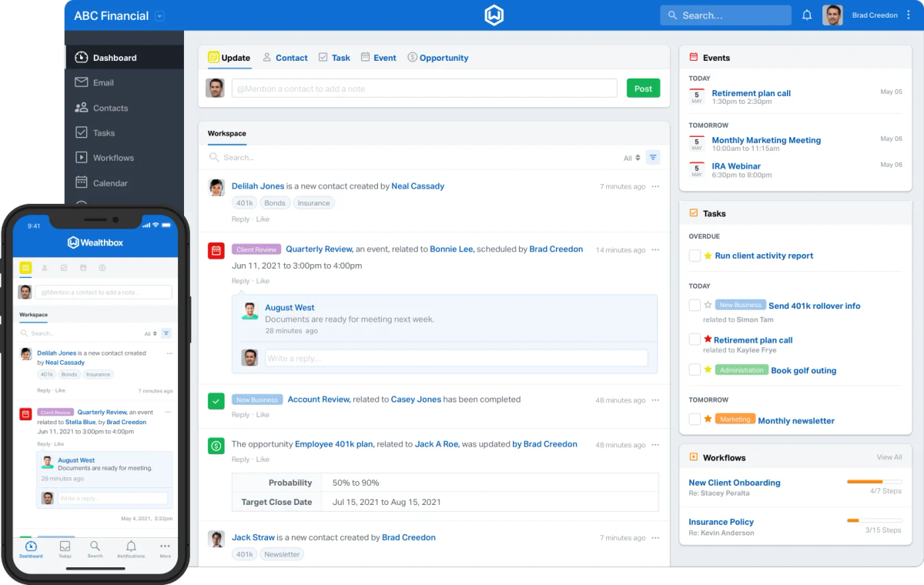Tap Today in phone bottom navigation

pyautogui.click(x=65, y=549)
